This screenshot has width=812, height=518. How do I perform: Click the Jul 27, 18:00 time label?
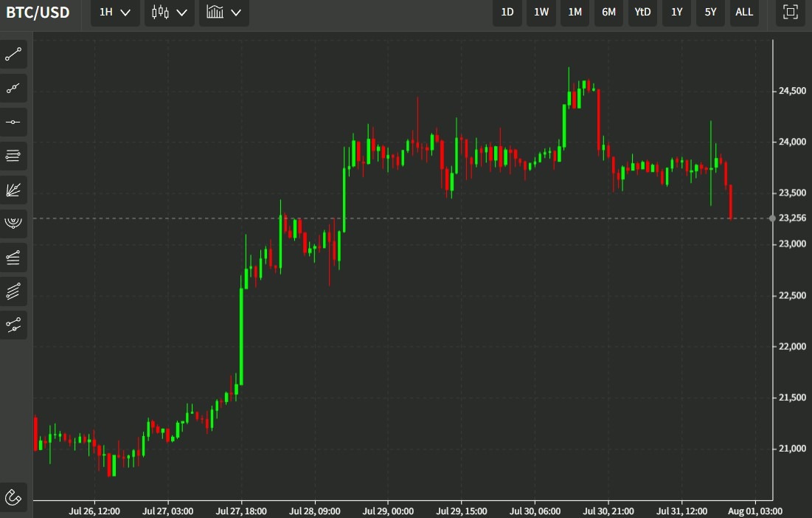241,511
